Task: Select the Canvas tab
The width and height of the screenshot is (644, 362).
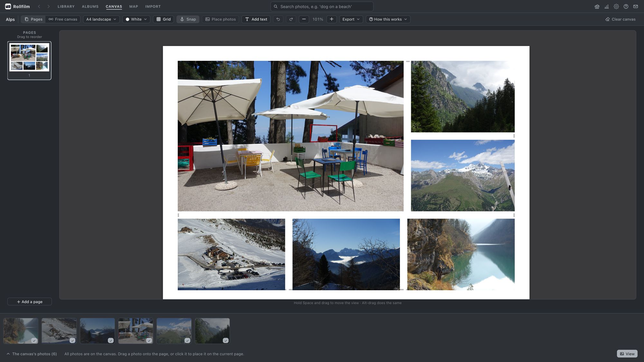Action: pyautogui.click(x=114, y=6)
